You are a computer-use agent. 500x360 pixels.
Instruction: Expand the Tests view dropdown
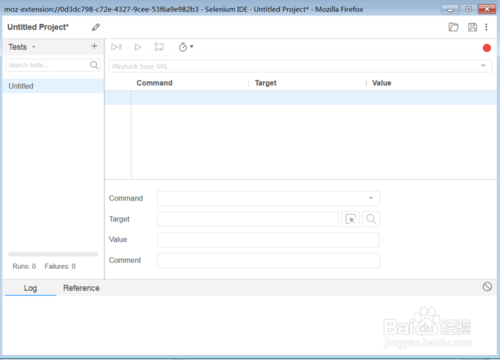pos(34,47)
